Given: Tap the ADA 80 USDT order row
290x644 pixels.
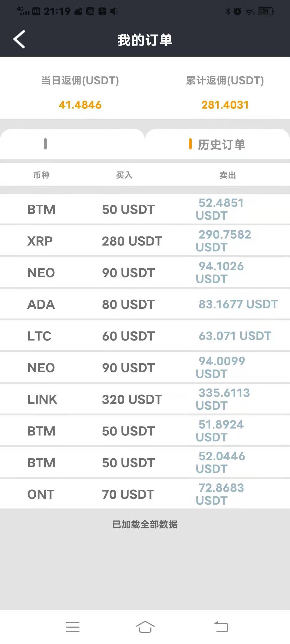Looking at the screenshot, I should tap(145, 304).
